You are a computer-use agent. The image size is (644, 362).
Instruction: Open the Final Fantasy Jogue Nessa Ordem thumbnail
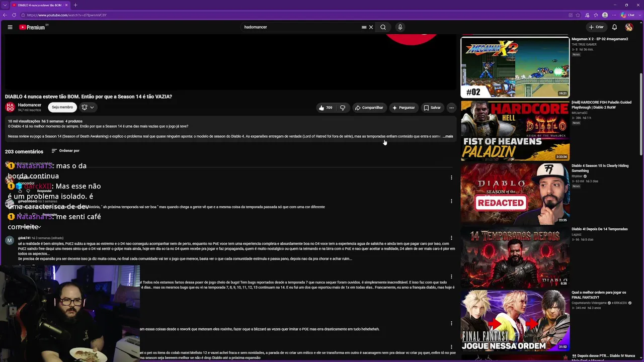click(515, 320)
